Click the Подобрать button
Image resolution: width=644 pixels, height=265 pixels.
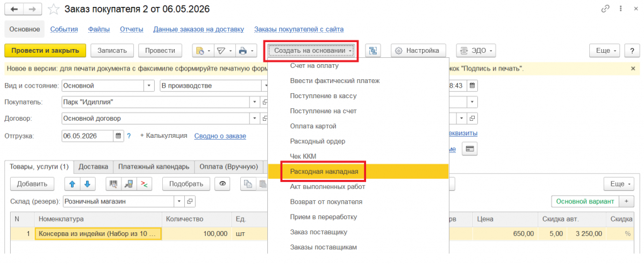tap(186, 184)
